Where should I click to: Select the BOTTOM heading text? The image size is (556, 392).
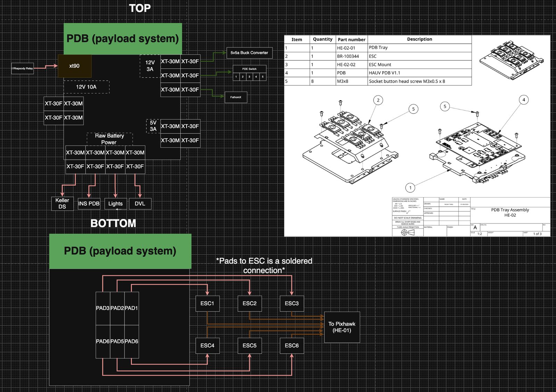113,223
